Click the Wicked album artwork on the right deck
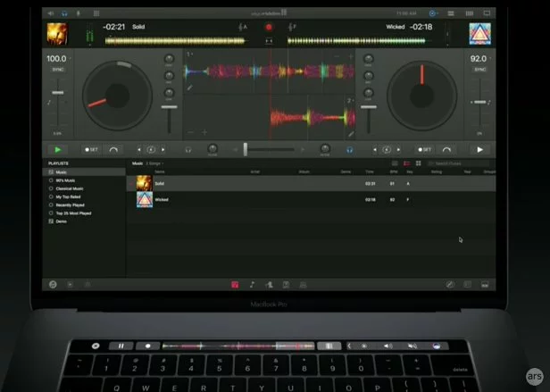The image size is (550, 392). click(x=480, y=34)
